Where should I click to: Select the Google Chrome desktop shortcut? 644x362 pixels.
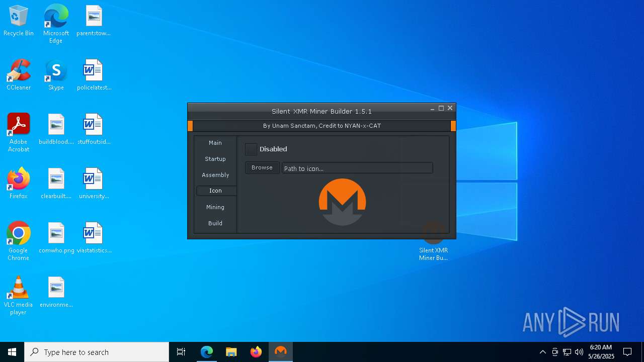tap(19, 241)
